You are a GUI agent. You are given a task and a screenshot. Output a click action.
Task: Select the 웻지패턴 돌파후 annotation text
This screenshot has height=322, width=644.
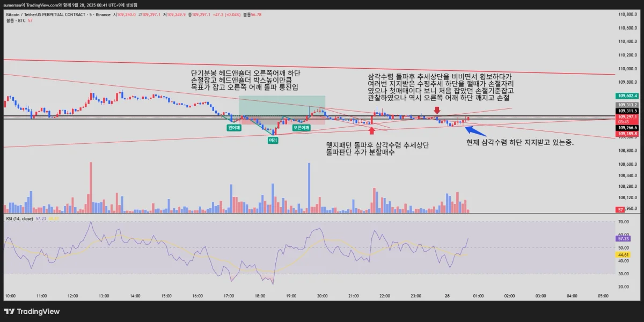(378, 149)
